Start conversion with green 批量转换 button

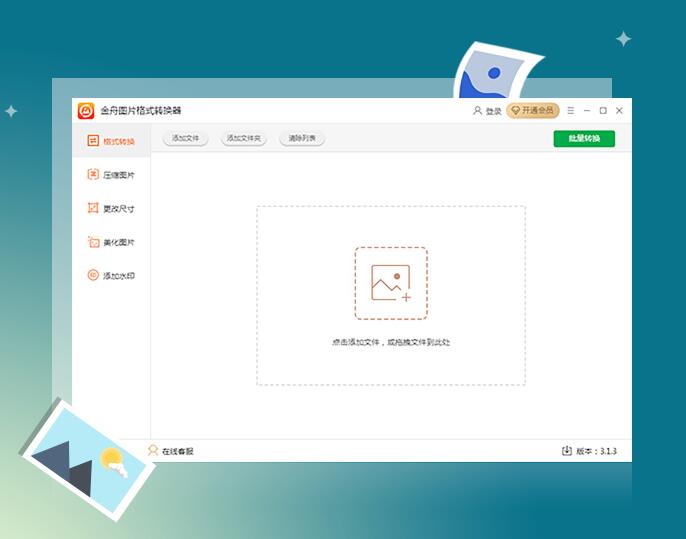tap(584, 139)
